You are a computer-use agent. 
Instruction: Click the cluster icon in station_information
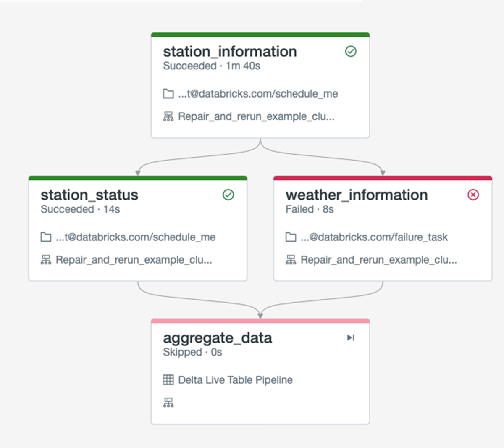(168, 116)
